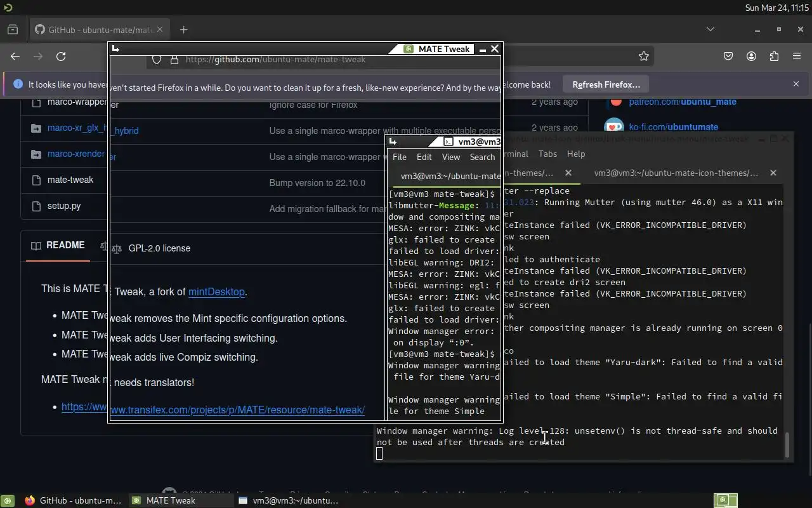Click 'Bump version to 22.10.0' commit message
Screen dimensions: 812x508
[x=317, y=183]
